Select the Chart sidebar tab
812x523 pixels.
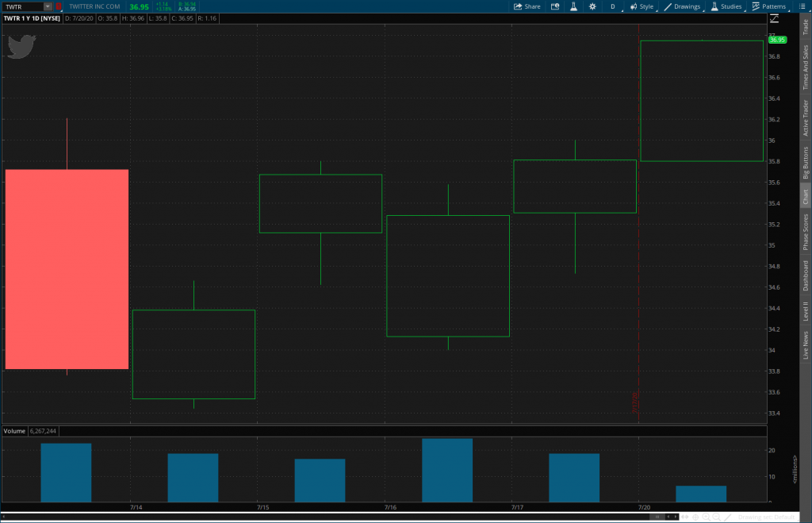click(x=806, y=197)
